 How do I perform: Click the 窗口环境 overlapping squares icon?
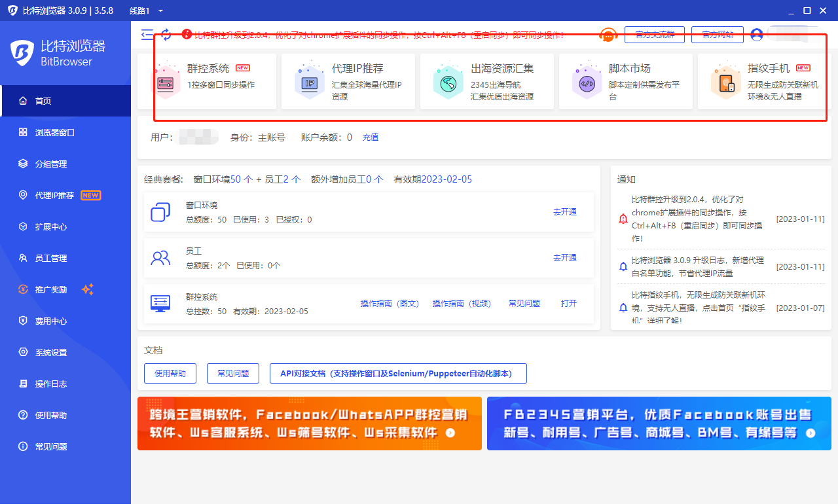pyautogui.click(x=160, y=212)
